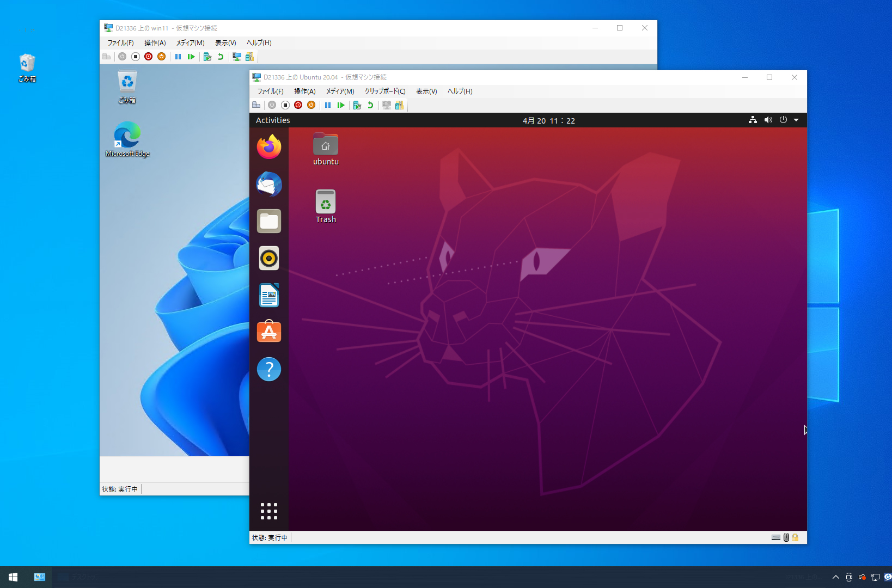Image resolution: width=892 pixels, height=588 pixels.
Task: Pause the Ubuntu virtual machine
Action: (x=328, y=105)
